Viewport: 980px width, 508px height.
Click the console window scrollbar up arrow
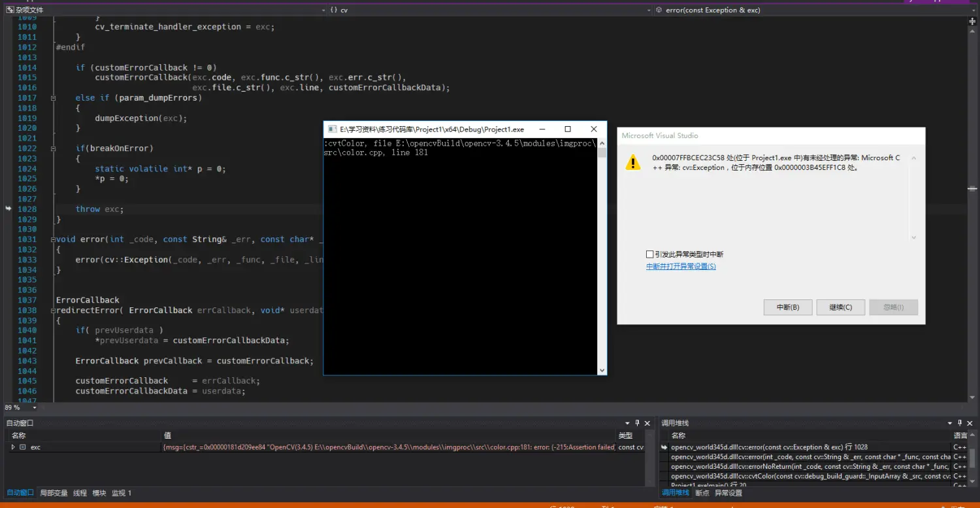(602, 143)
